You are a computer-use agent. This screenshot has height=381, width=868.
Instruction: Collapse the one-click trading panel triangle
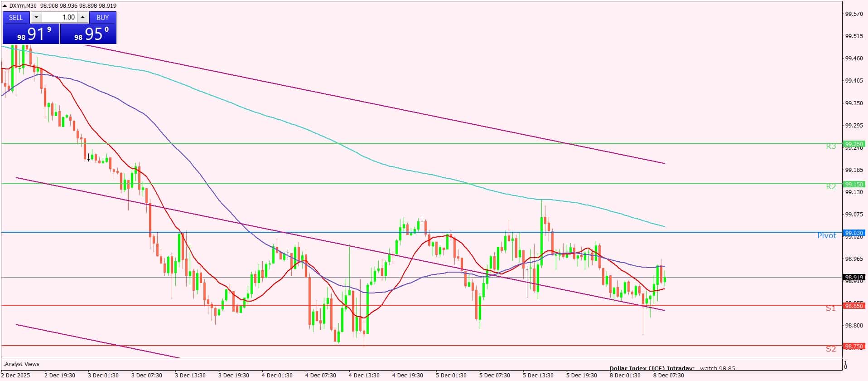(x=5, y=6)
